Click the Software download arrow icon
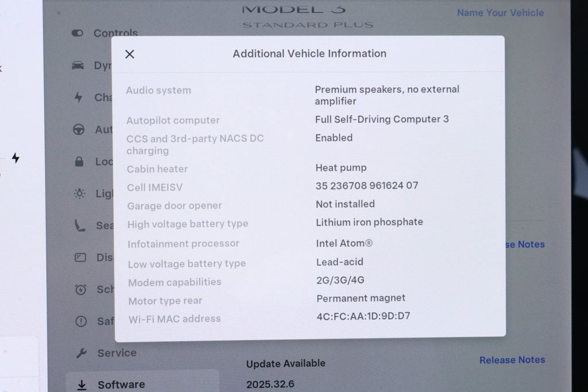Image resolution: width=588 pixels, height=392 pixels. click(80, 384)
